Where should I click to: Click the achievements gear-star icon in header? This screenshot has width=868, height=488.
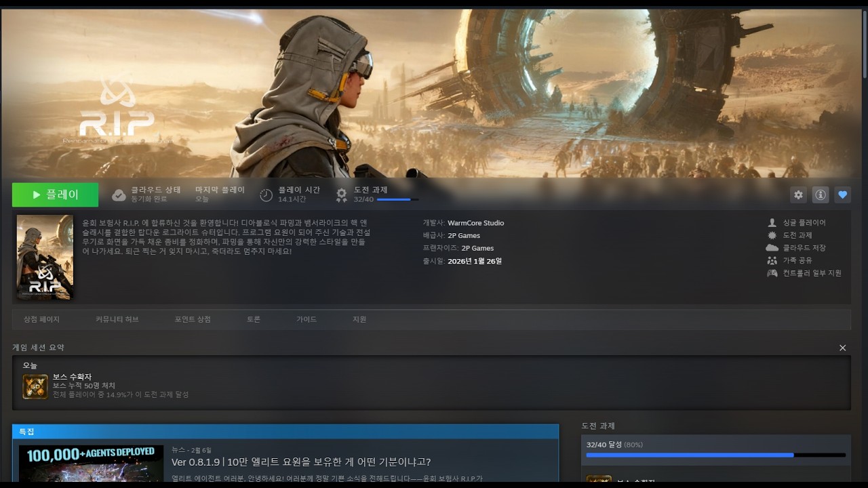[342, 195]
